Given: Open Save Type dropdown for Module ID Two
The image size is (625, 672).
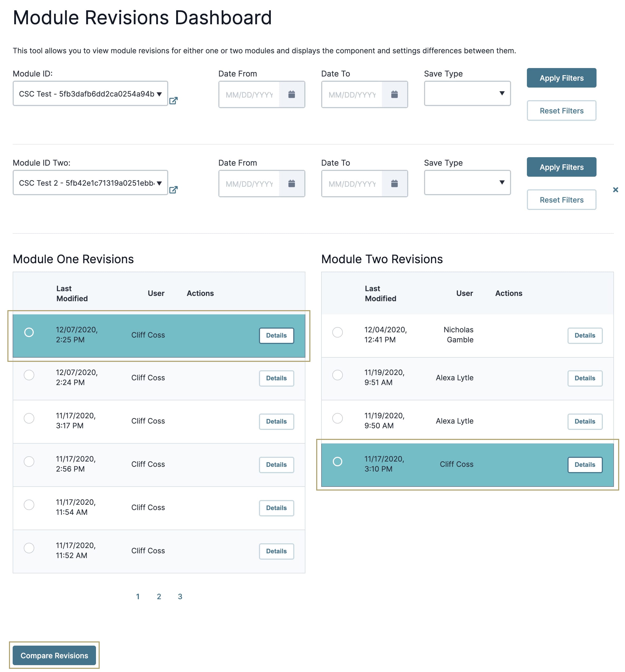Looking at the screenshot, I should (467, 183).
